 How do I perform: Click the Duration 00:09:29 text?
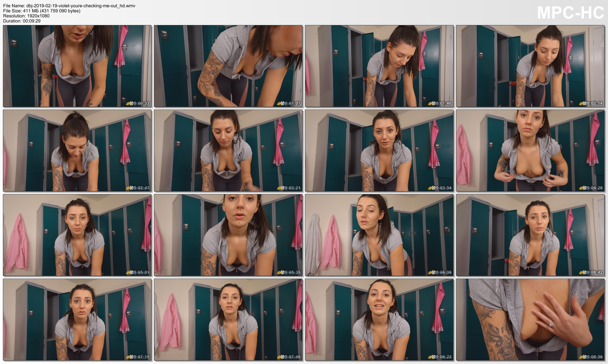tap(22, 21)
